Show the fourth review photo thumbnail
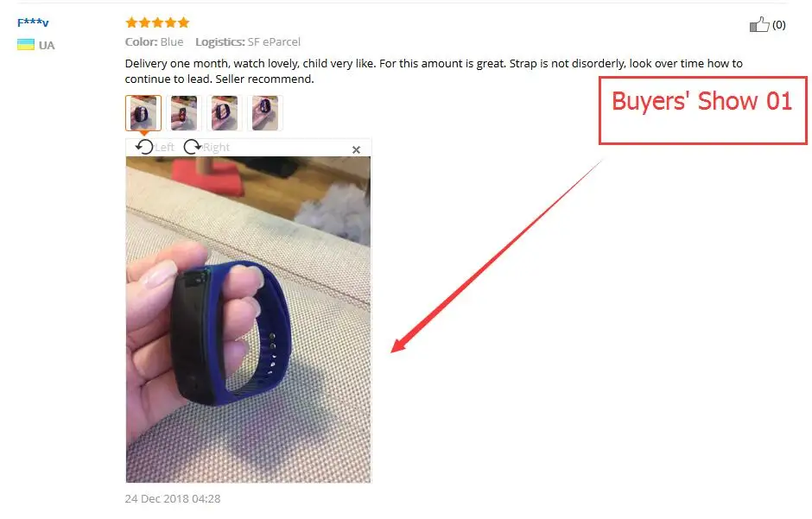 click(264, 113)
